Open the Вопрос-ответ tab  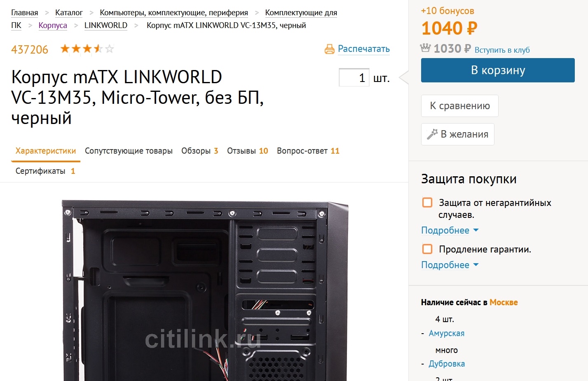pos(308,151)
